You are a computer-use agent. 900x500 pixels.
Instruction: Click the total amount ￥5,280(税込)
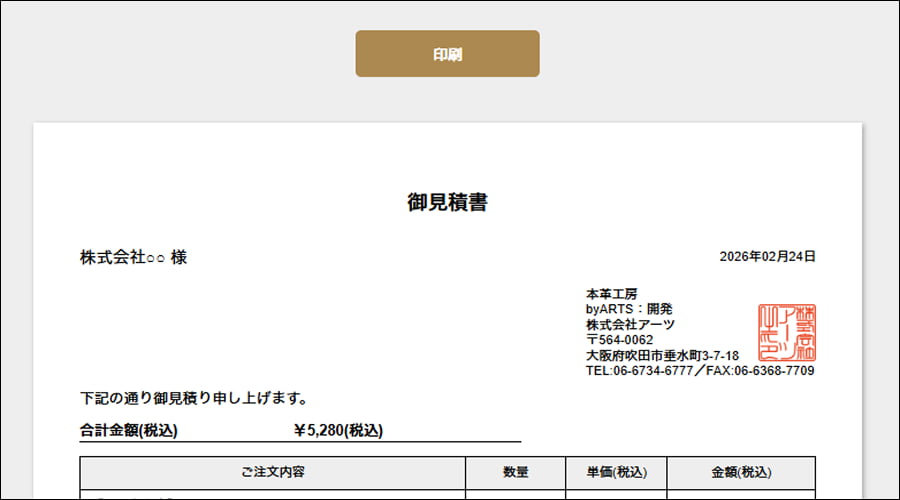pos(338,430)
